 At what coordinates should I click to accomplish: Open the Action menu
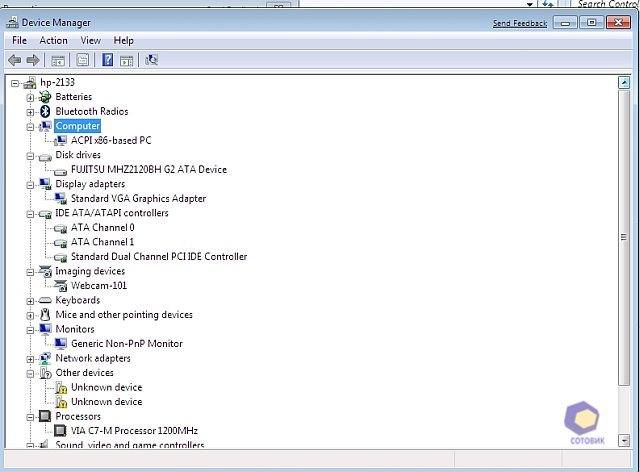pos(53,41)
